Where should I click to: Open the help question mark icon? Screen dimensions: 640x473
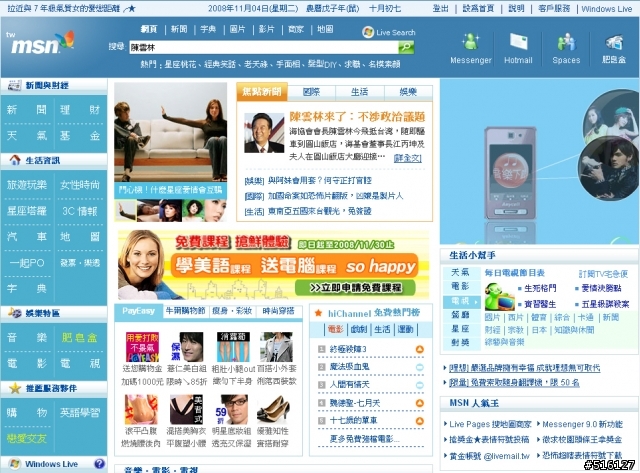pyautogui.click(x=99, y=464)
